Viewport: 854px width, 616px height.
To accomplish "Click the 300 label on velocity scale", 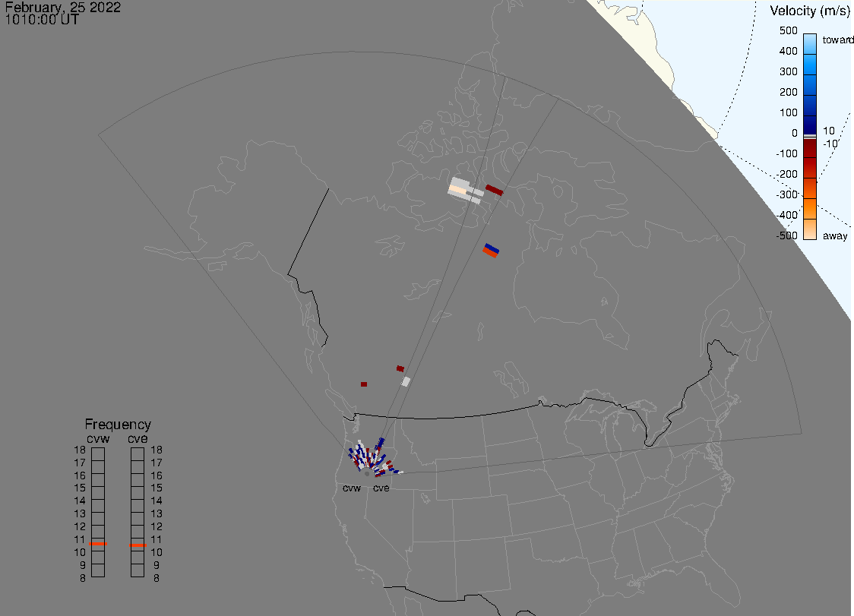I will 788,72.
